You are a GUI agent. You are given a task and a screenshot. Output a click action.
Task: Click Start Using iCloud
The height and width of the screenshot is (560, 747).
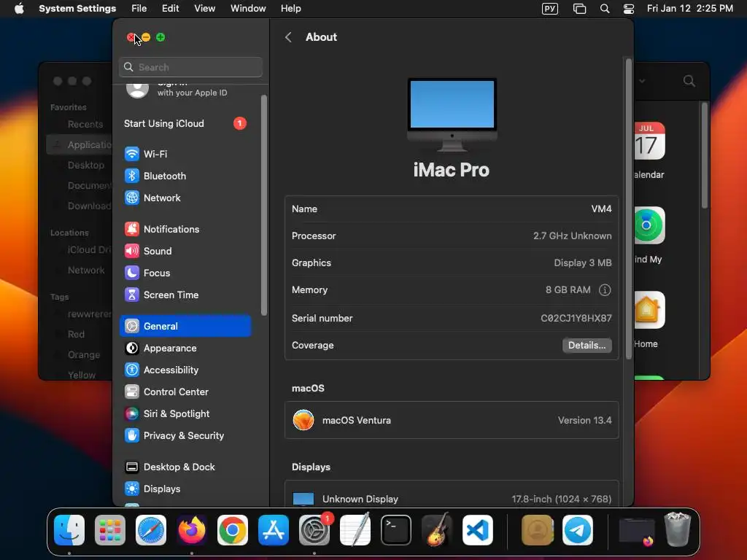click(x=185, y=123)
